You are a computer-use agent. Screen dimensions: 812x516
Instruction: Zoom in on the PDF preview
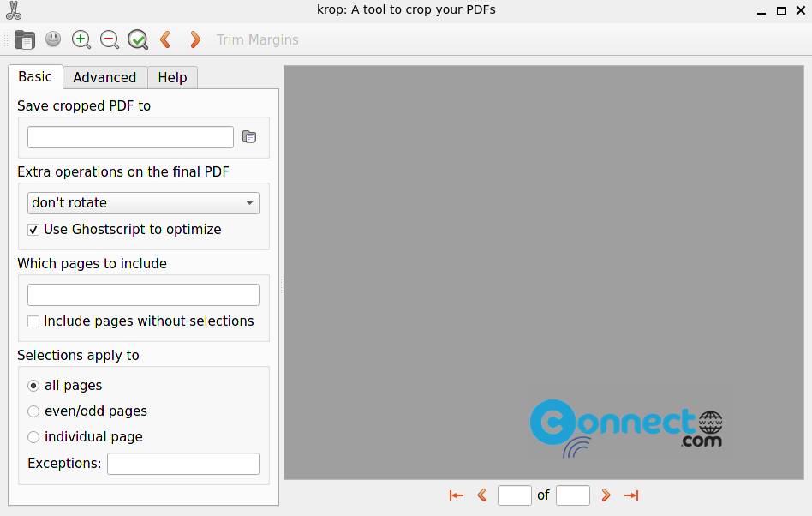pos(81,40)
